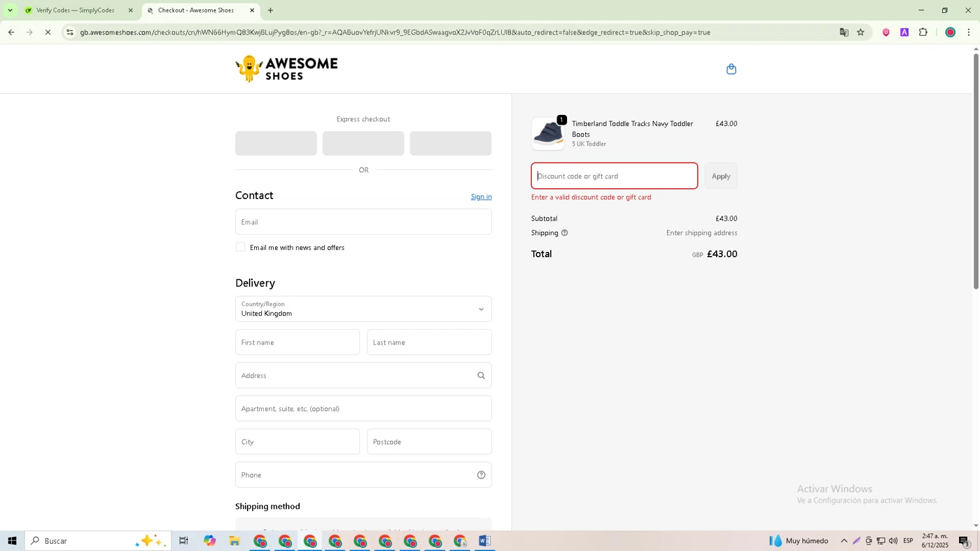Go back to previous page
The image size is (980, 551).
pos(11,32)
